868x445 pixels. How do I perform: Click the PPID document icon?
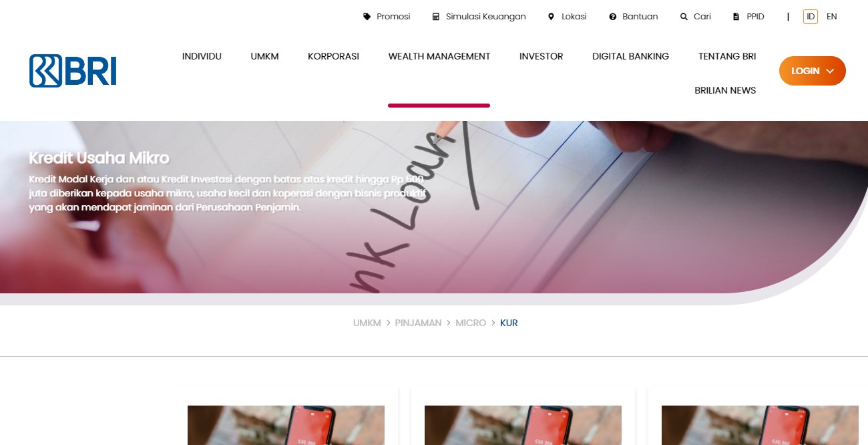pyautogui.click(x=736, y=17)
